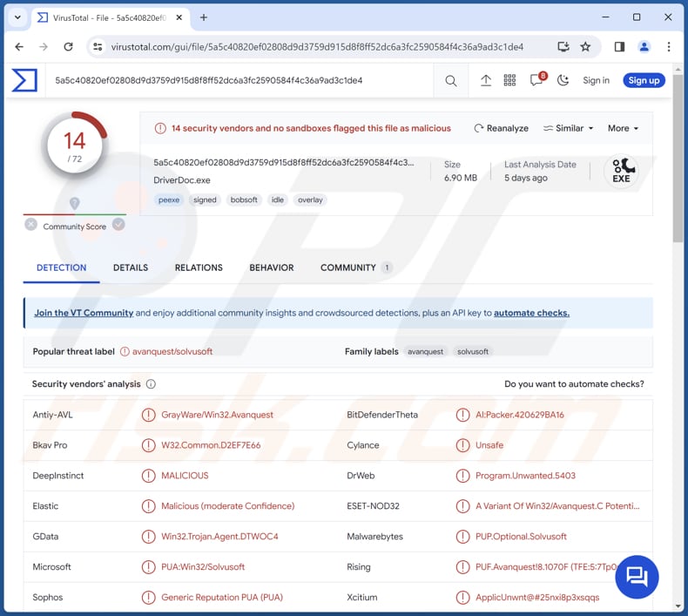Open the apps grid icon
This screenshot has width=688, height=616.
pos(509,80)
